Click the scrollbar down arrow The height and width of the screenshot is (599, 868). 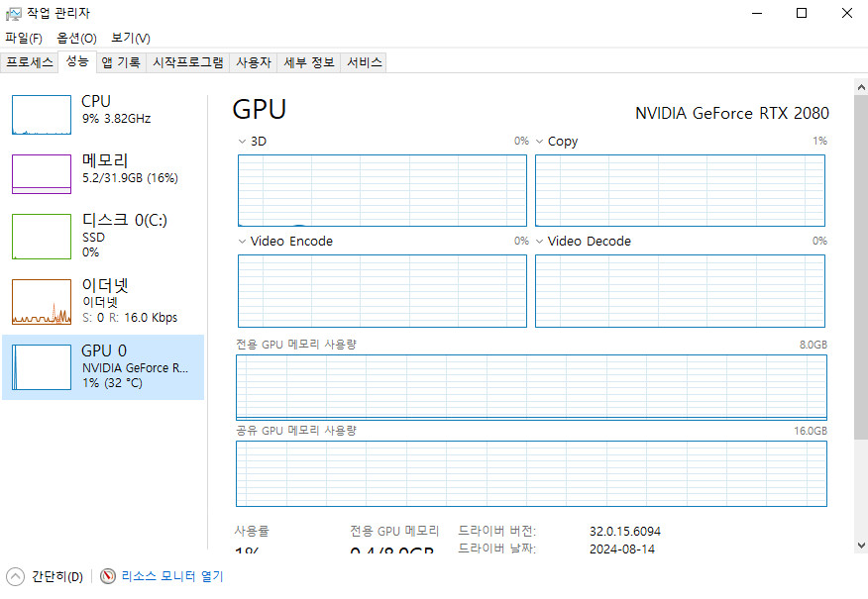click(x=861, y=545)
